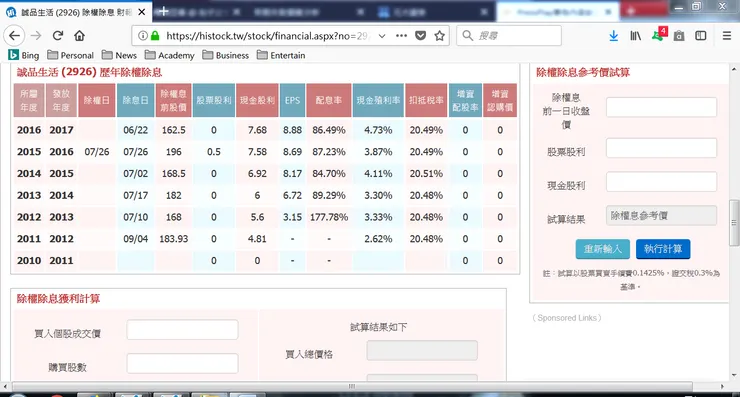Click the 重新輸入 reset button
740x397 pixels.
(x=603, y=249)
